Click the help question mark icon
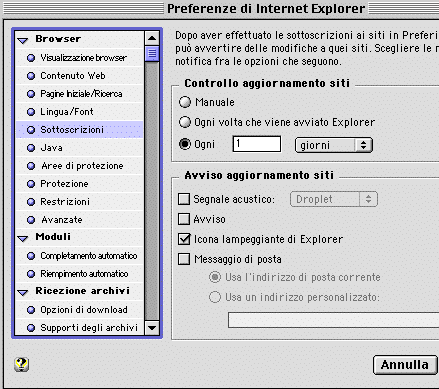This screenshot has width=439, height=389. [22, 364]
